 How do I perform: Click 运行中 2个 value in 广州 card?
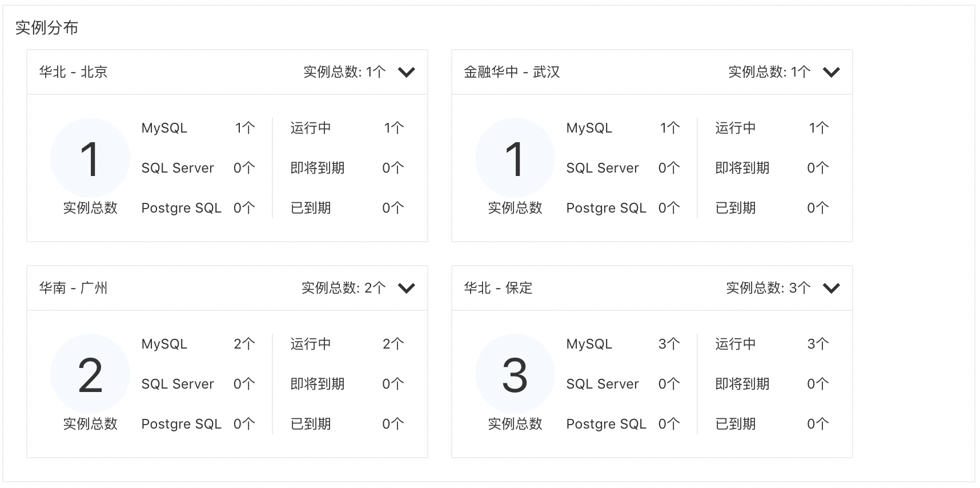click(x=393, y=344)
